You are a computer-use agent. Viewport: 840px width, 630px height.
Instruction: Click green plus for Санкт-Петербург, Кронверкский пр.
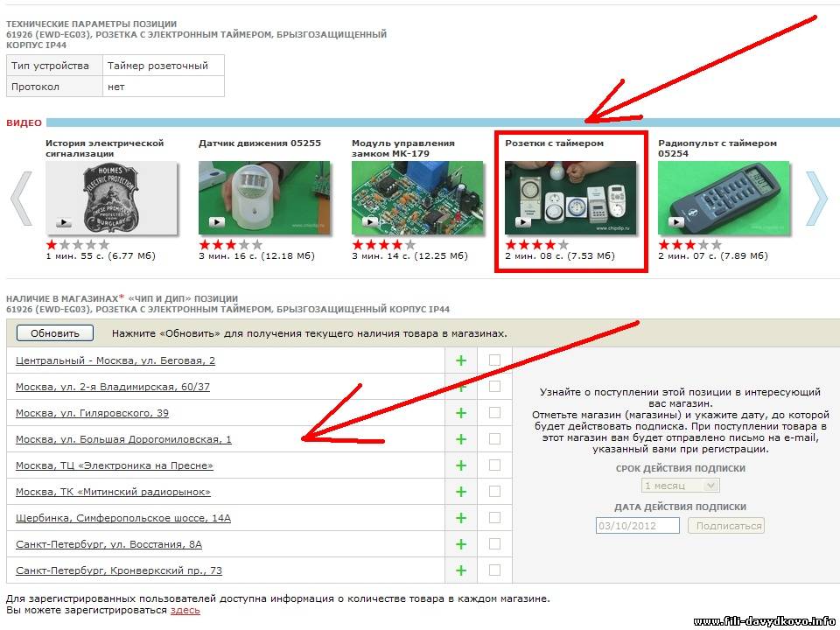coord(461,570)
